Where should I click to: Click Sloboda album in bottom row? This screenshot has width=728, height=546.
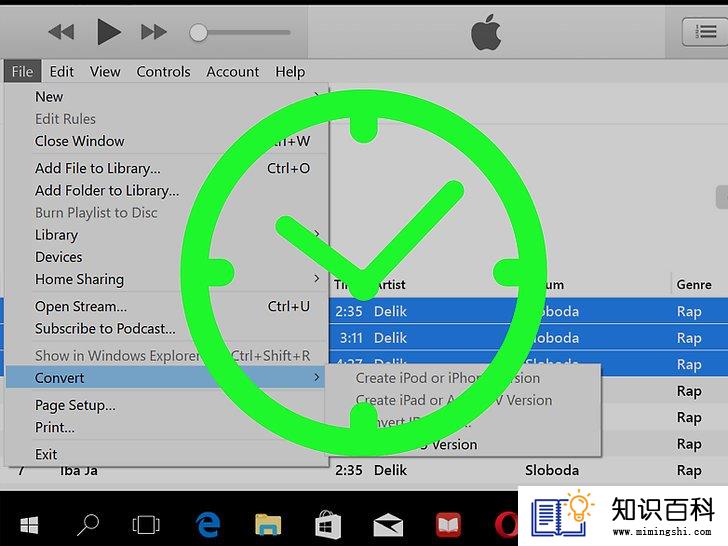[552, 470]
